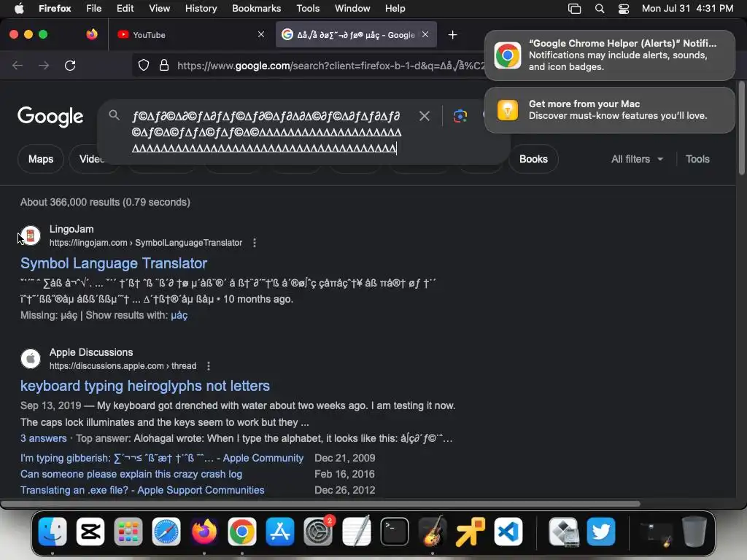
Task: Open more options for Apple Discussions result
Action: 208,366
